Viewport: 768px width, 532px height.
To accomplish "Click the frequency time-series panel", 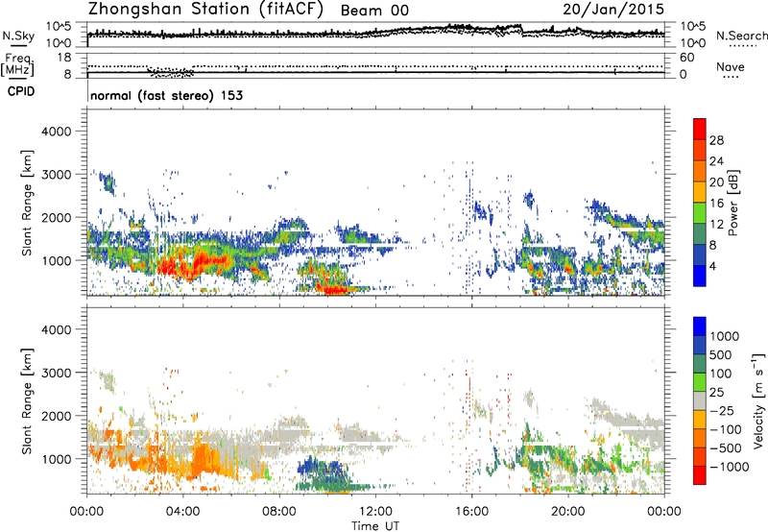I will (x=375, y=65).
